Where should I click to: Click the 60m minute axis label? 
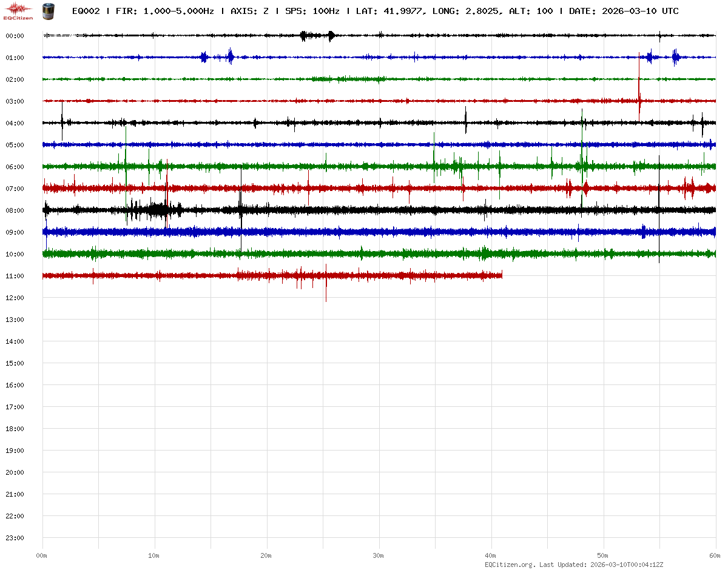click(x=715, y=555)
